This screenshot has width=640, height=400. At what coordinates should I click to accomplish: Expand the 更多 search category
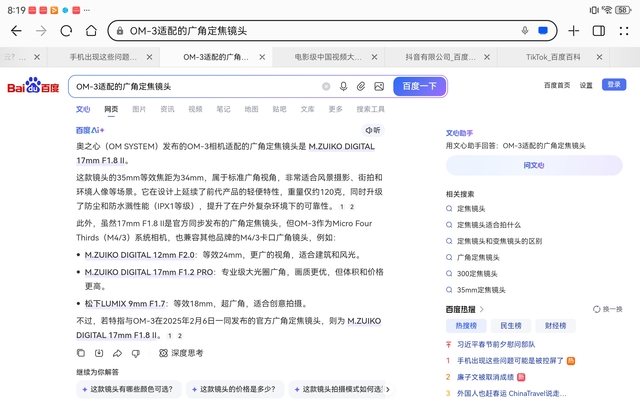[335, 109]
